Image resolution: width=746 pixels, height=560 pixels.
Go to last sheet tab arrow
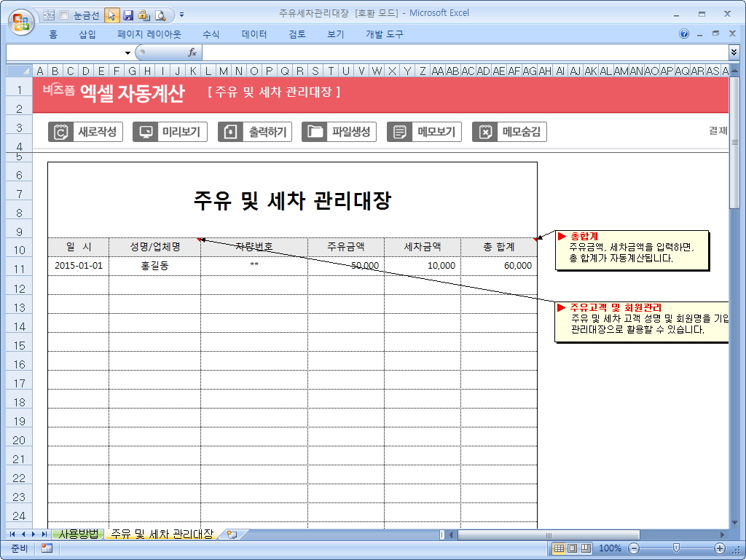tap(44, 535)
